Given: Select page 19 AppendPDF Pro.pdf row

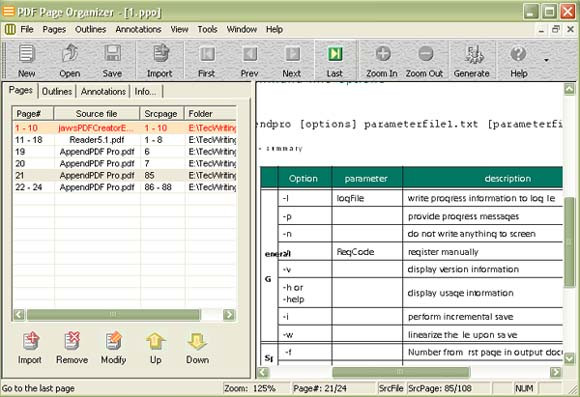Looking at the screenshot, I should click(125, 152).
